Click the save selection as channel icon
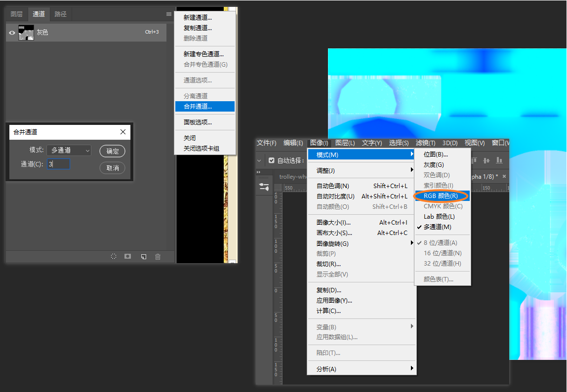Screen dimensions: 567x392 127,256
